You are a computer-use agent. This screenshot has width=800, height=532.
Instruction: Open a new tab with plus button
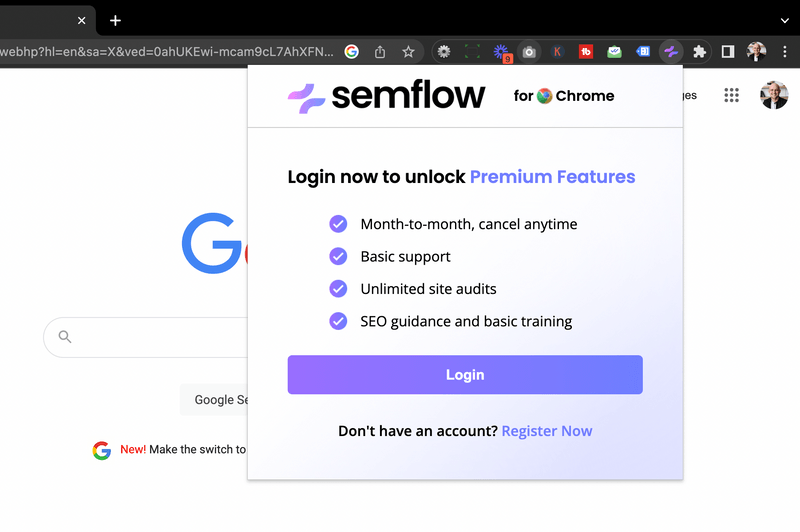pyautogui.click(x=115, y=20)
